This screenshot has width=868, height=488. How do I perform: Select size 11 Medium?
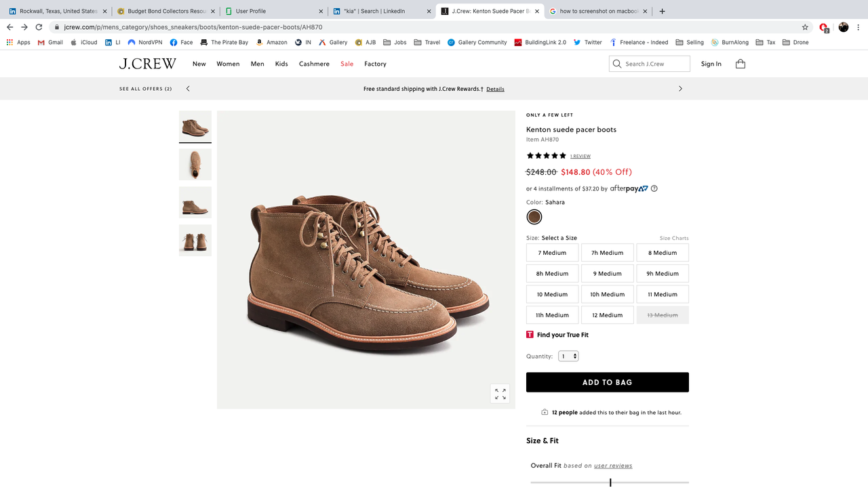pos(663,294)
